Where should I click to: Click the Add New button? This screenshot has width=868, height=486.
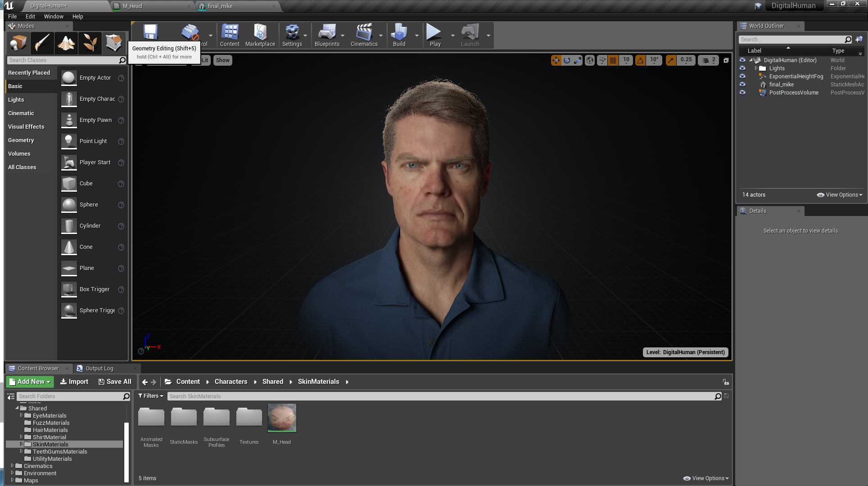(x=30, y=382)
